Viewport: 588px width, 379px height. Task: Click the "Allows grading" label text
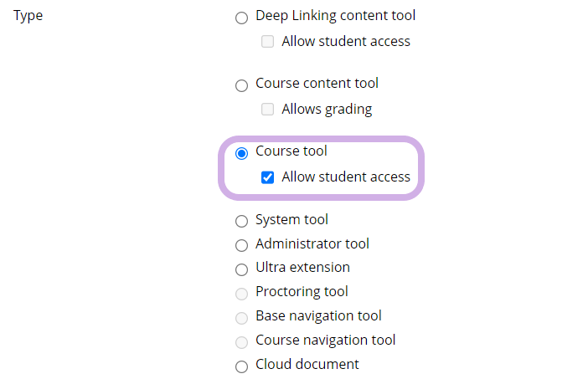(x=327, y=109)
